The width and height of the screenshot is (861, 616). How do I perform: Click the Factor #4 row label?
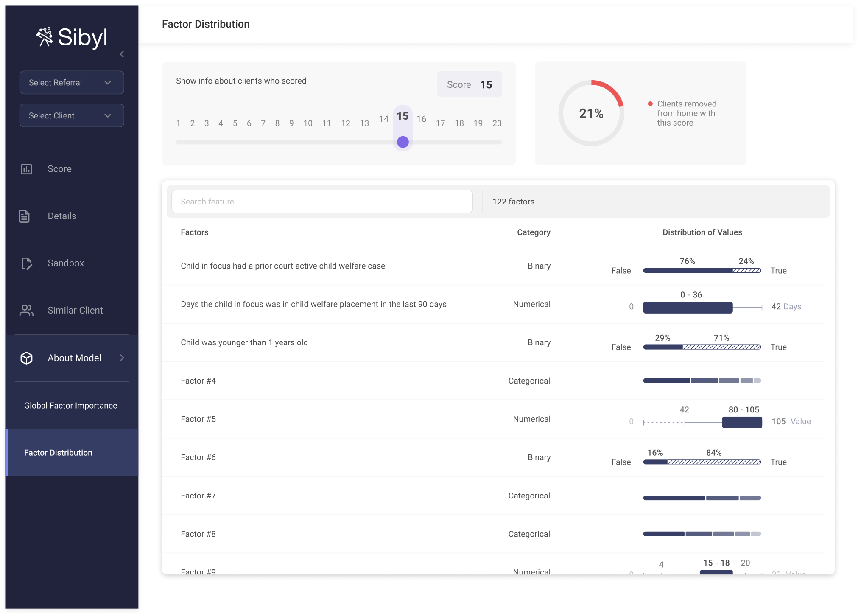198,381
